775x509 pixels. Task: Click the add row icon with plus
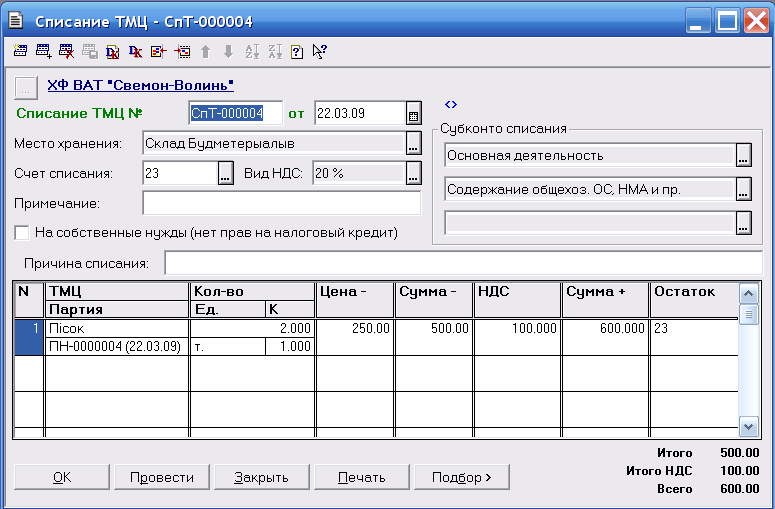coord(43,52)
